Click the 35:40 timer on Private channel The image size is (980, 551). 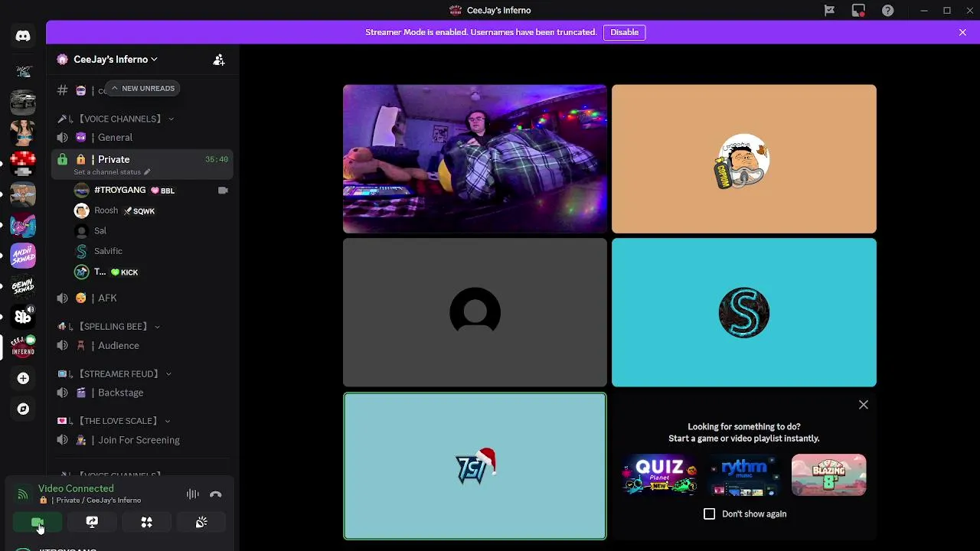click(x=217, y=159)
